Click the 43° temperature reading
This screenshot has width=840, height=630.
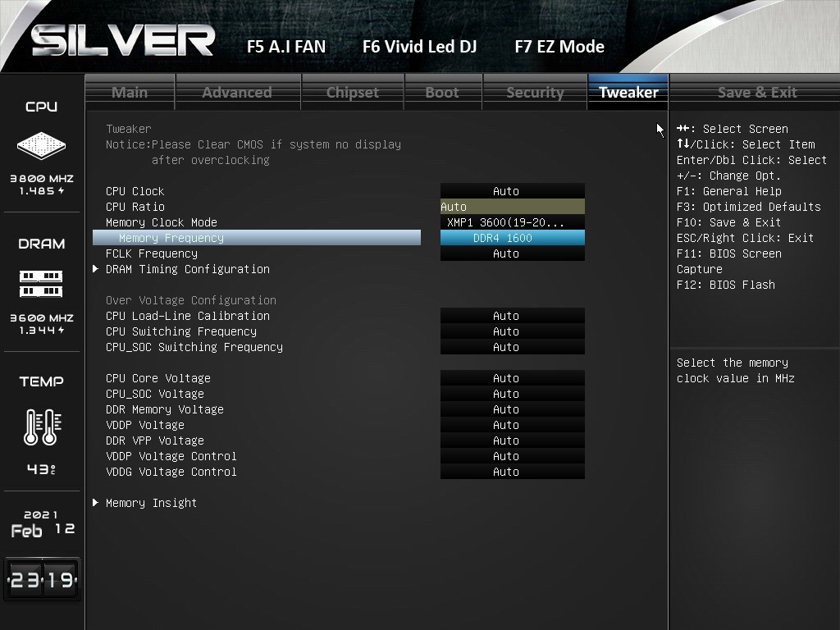coord(41,469)
